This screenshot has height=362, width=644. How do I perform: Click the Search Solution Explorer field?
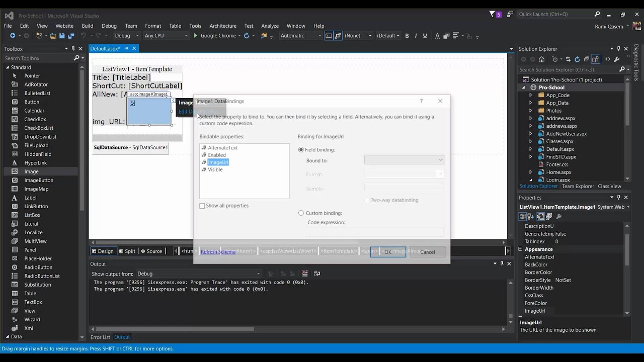pyautogui.click(x=569, y=70)
